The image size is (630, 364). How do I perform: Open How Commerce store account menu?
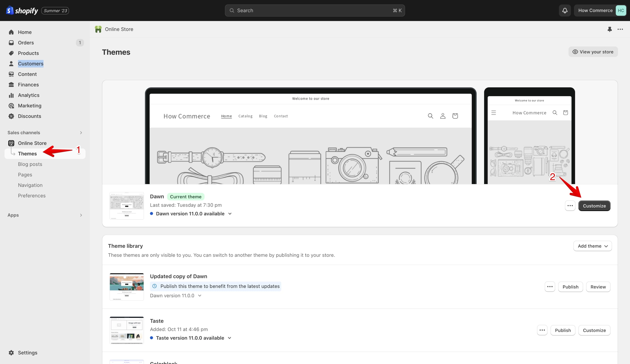(600, 10)
